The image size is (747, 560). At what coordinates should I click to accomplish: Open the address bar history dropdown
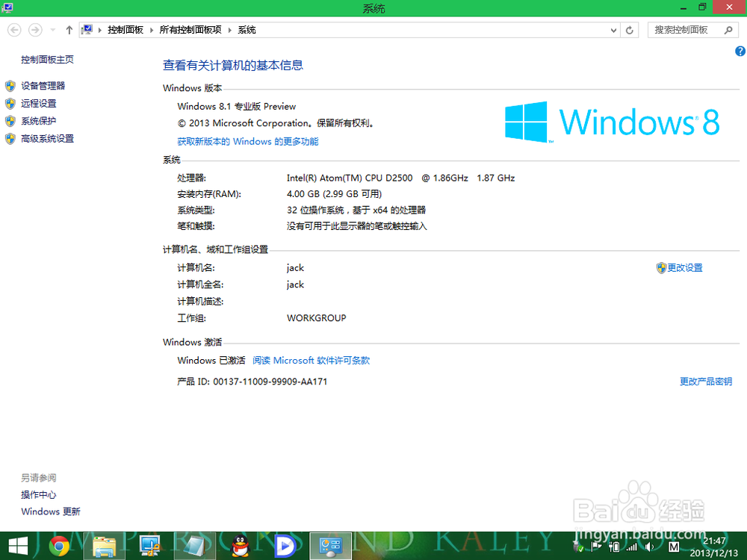click(x=613, y=30)
